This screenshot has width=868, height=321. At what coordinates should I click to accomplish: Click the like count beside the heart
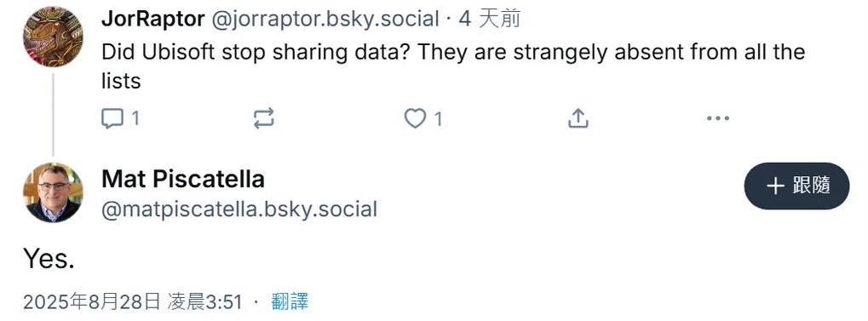coord(438,118)
